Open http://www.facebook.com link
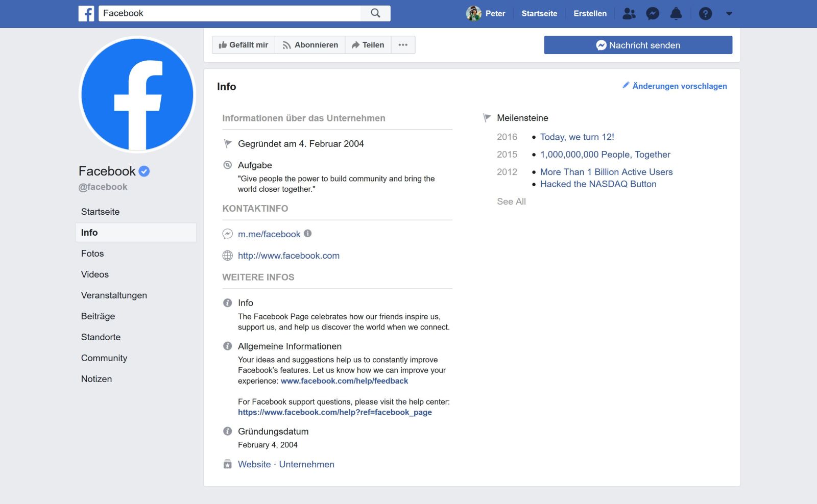This screenshot has width=817, height=504. coord(289,256)
